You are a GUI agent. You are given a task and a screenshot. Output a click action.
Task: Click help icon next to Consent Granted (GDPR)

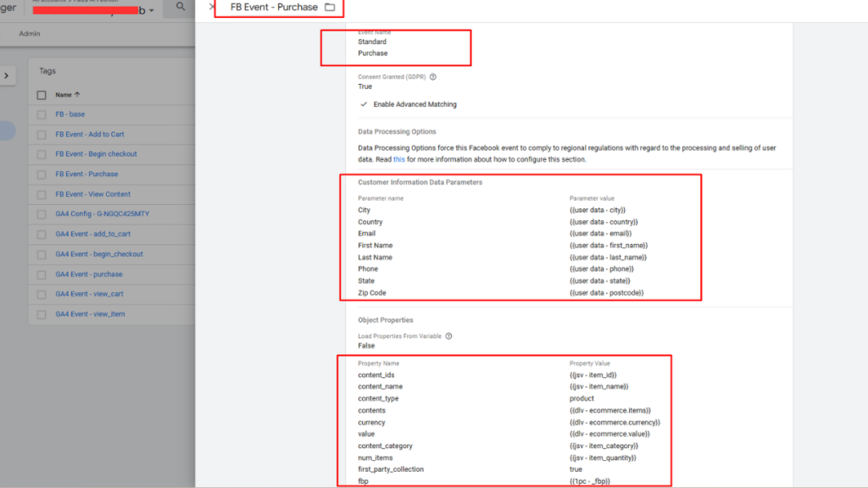[433, 77]
